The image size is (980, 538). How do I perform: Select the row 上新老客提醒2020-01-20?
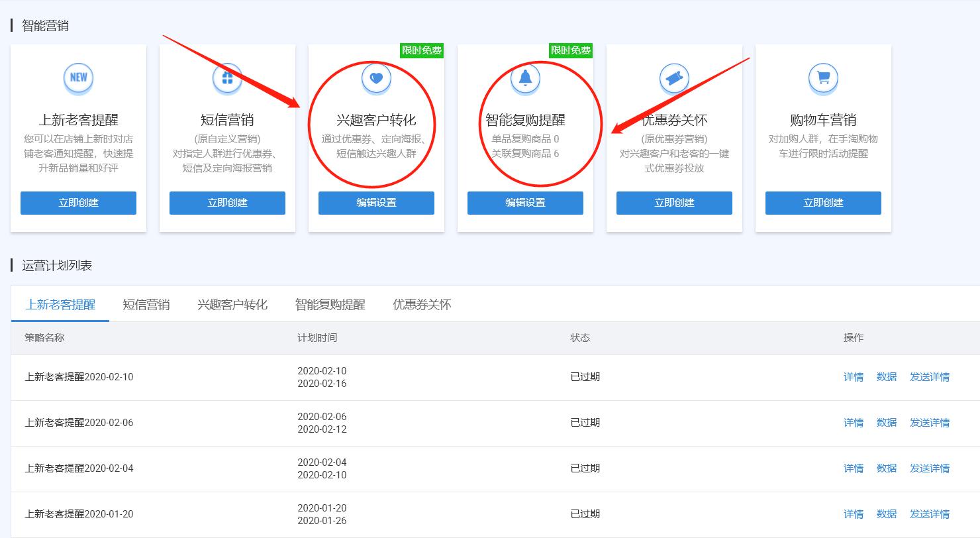[x=495, y=514]
